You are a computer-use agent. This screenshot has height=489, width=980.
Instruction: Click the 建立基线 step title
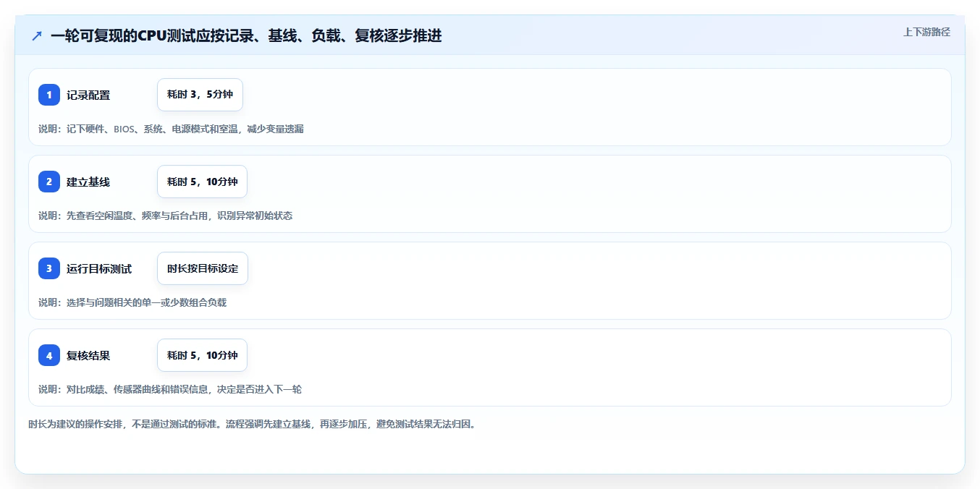[88, 182]
